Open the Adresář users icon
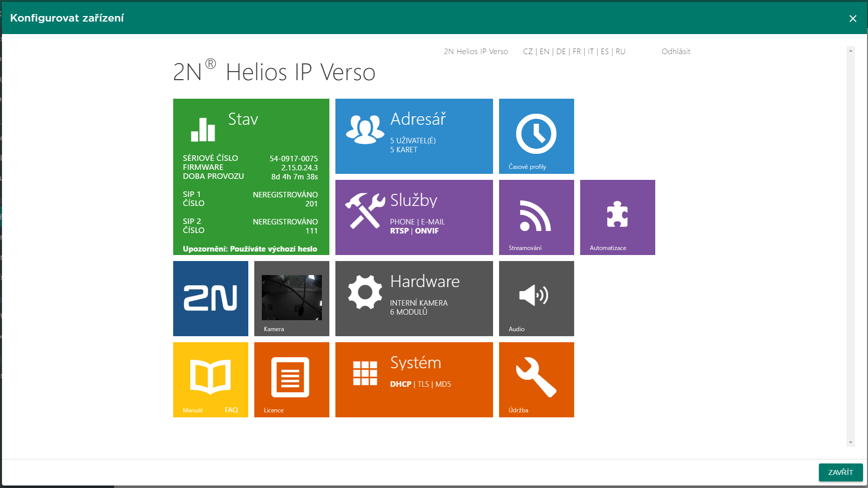Image resolution: width=868 pixels, height=488 pixels. 365,129
